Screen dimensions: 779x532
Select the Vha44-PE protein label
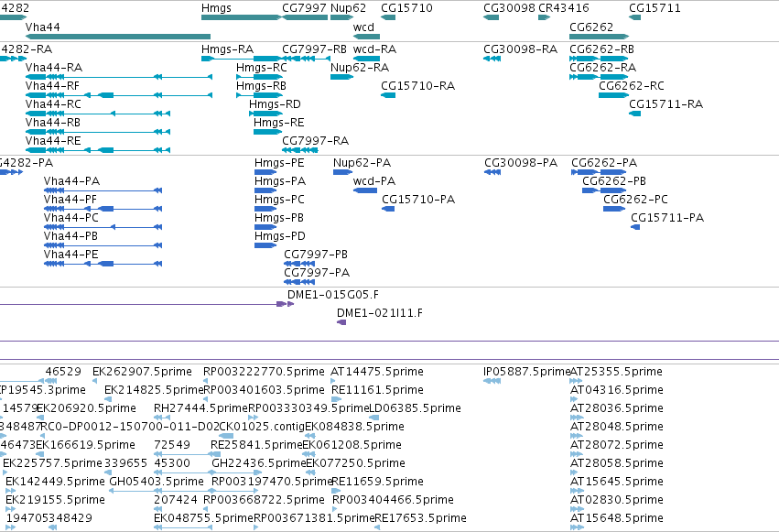[71, 255]
